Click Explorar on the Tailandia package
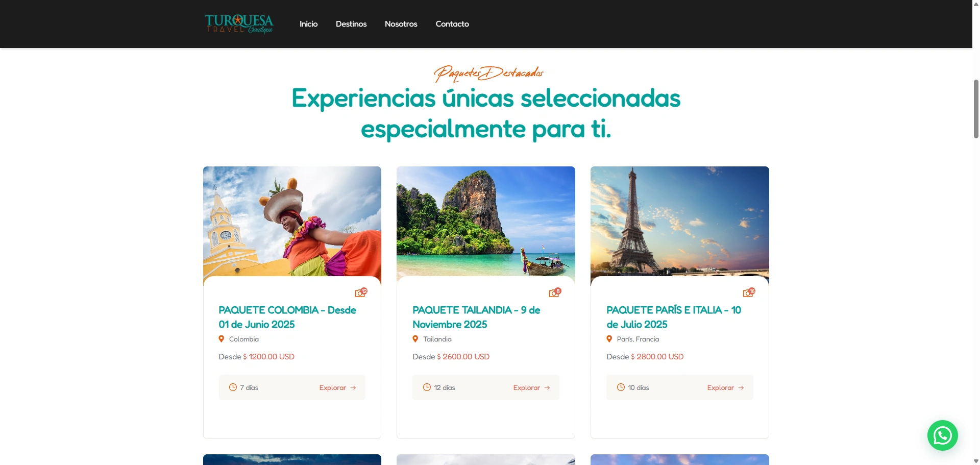The image size is (980, 465). 532,388
